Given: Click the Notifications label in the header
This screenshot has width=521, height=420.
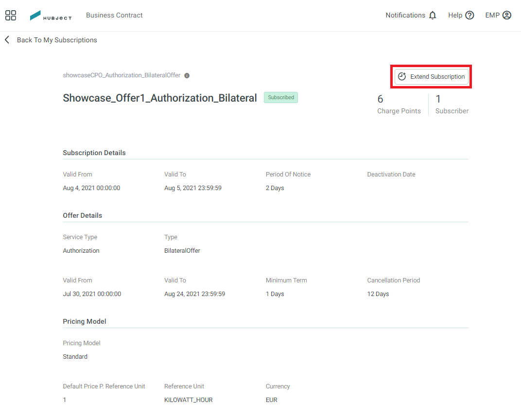Looking at the screenshot, I should click(x=405, y=15).
